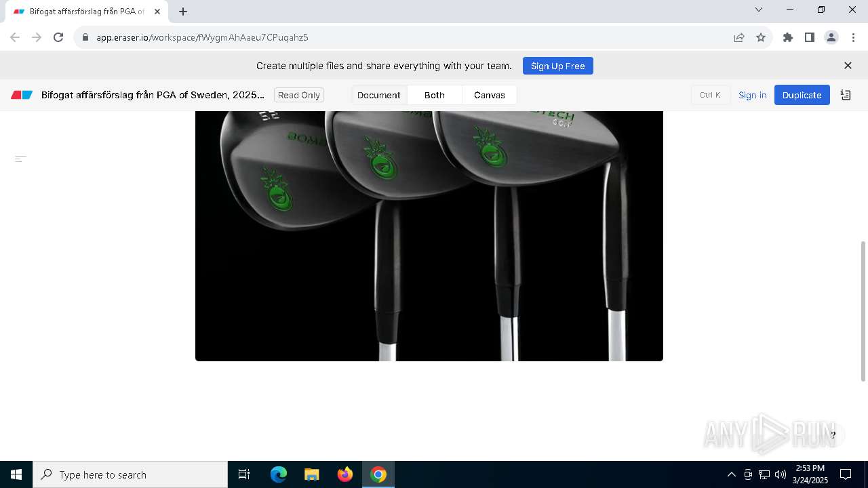Select the Bifogat affärsförslag browser tab
Viewport: 868px width, 488px height.
pyautogui.click(x=87, y=12)
